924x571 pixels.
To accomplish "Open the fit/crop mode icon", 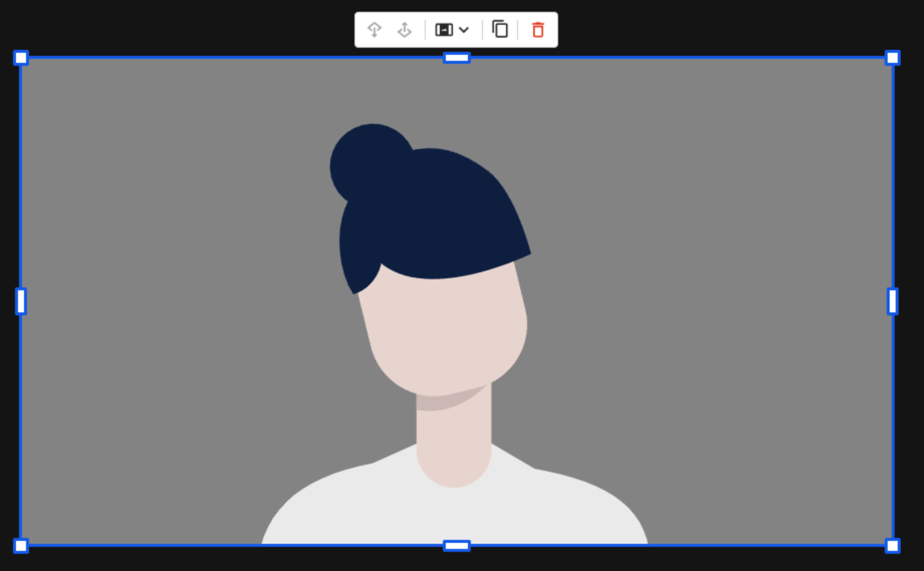I will coord(444,30).
